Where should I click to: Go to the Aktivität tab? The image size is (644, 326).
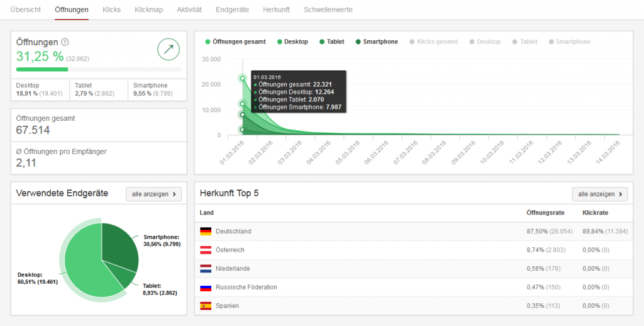pos(189,9)
